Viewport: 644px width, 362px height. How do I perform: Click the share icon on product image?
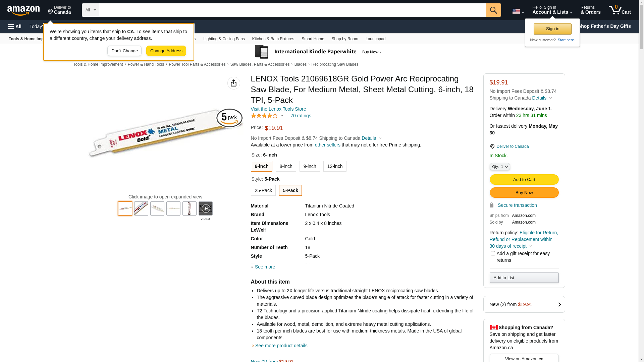click(x=233, y=83)
